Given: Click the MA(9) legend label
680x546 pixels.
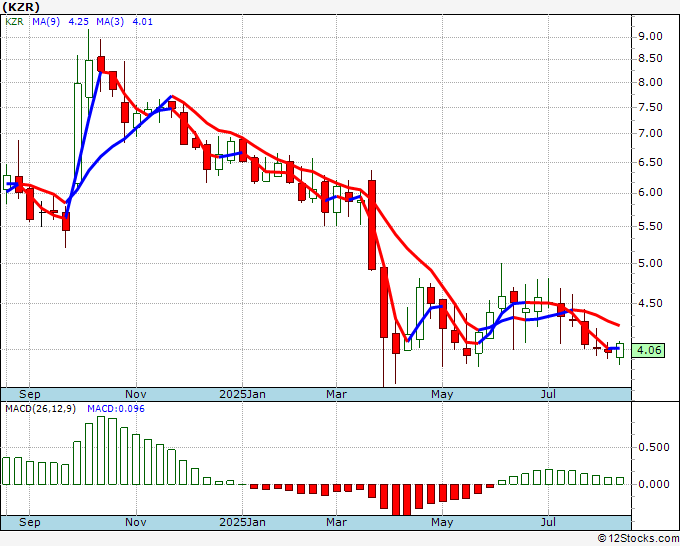Looking at the screenshot, I should click(46, 22).
